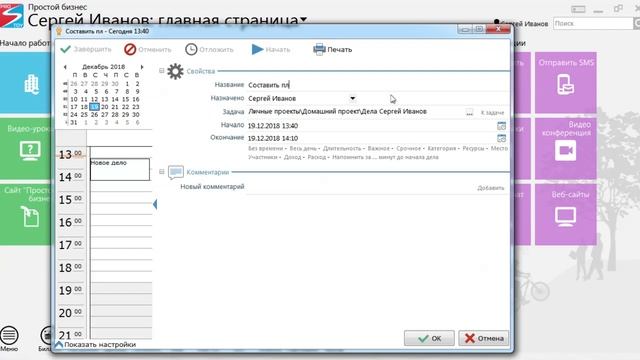Viewport: 640px width, 360px height.
Task: Go to previous month in mini calendar
Action: 65,67
